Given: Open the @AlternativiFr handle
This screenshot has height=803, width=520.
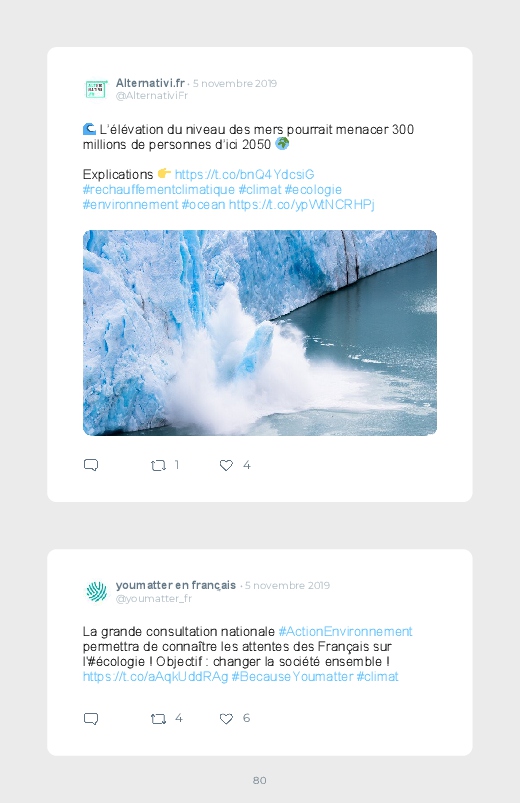Looking at the screenshot, I should click(x=152, y=96).
